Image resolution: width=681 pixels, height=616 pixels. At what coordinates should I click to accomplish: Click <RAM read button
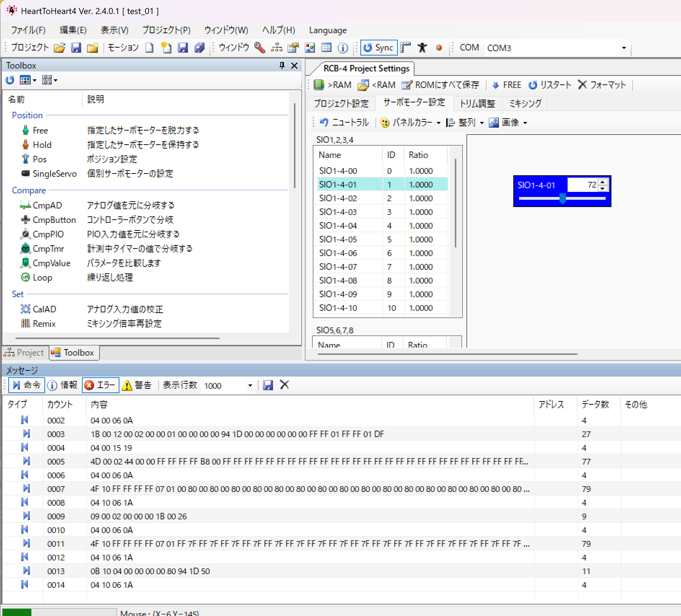[377, 85]
